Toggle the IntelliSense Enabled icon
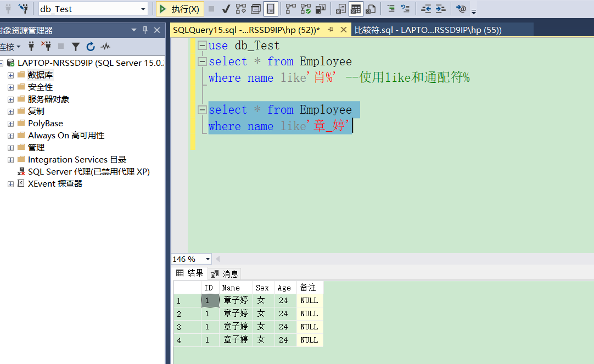The height and width of the screenshot is (364, 594). [x=271, y=9]
